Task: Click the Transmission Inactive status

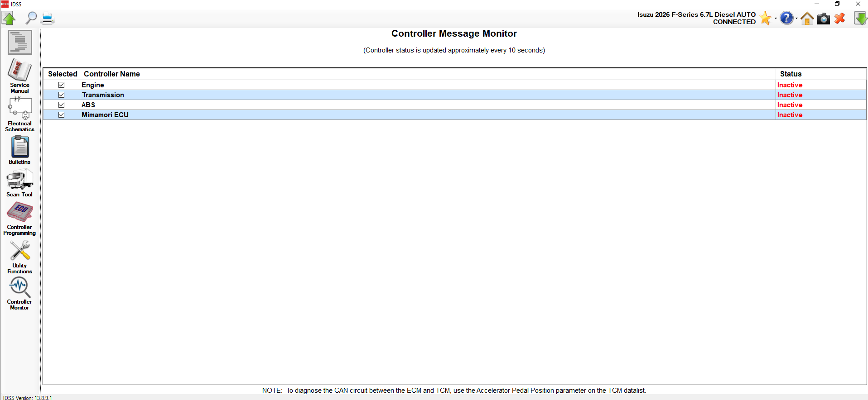Action: click(x=790, y=95)
